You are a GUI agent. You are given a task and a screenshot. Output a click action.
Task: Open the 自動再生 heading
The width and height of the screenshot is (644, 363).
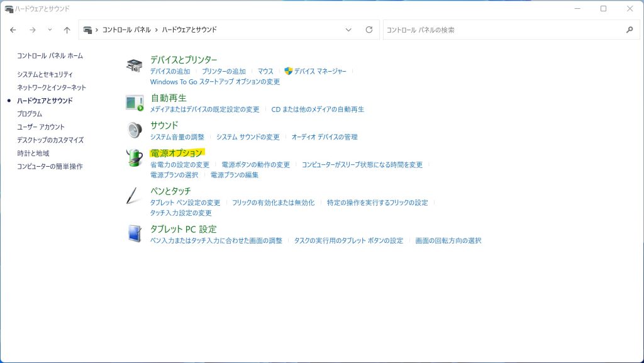(x=169, y=98)
